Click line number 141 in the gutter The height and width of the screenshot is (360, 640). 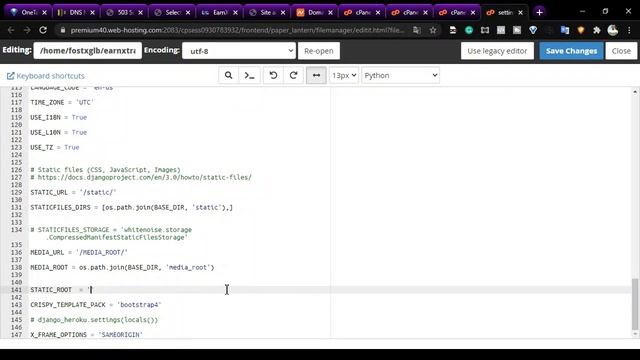point(16,290)
